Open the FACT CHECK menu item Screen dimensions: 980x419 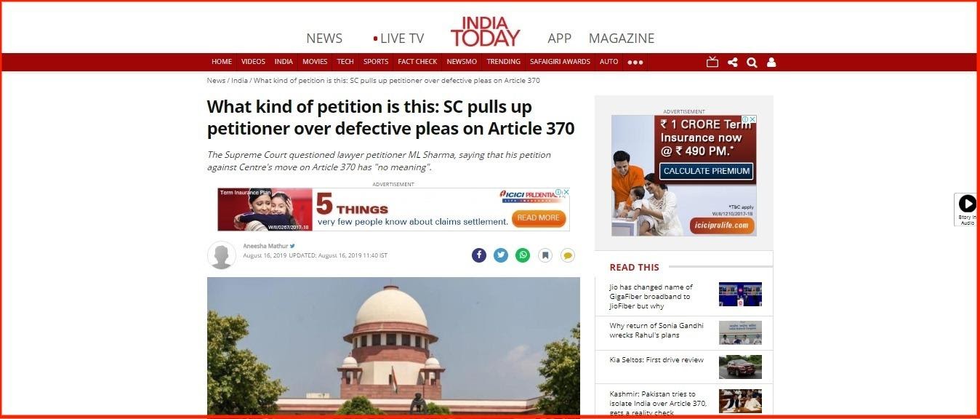point(417,62)
